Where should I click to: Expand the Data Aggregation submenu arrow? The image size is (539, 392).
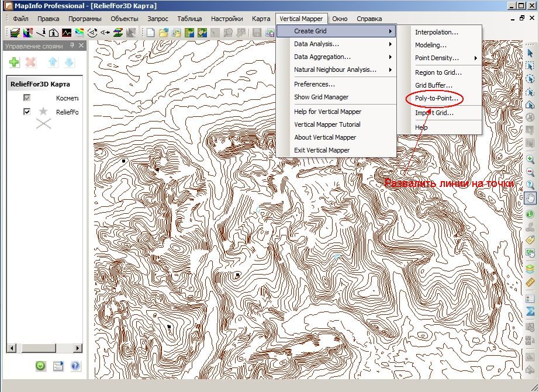pyautogui.click(x=391, y=57)
